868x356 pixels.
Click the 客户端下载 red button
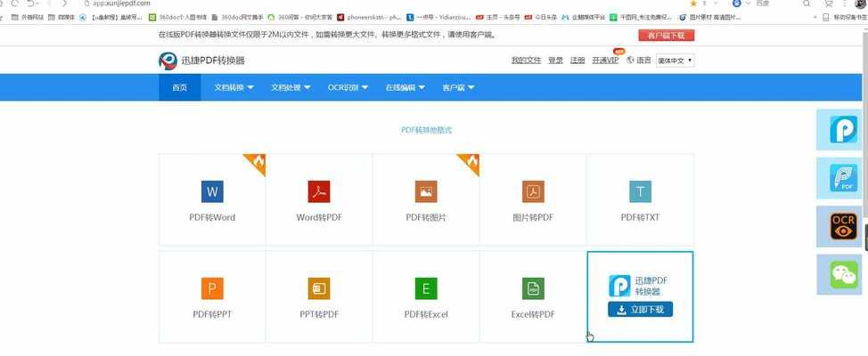coord(666,36)
